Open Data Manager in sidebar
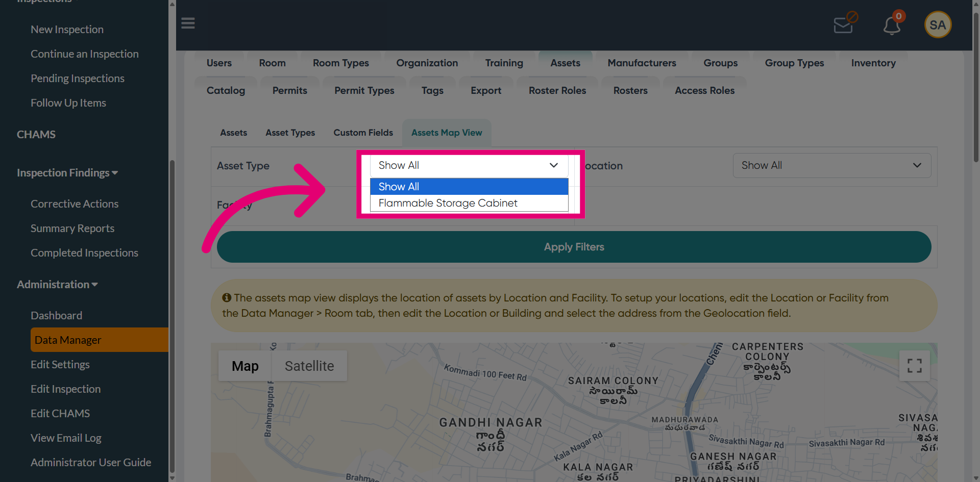The image size is (980, 482). point(99,340)
